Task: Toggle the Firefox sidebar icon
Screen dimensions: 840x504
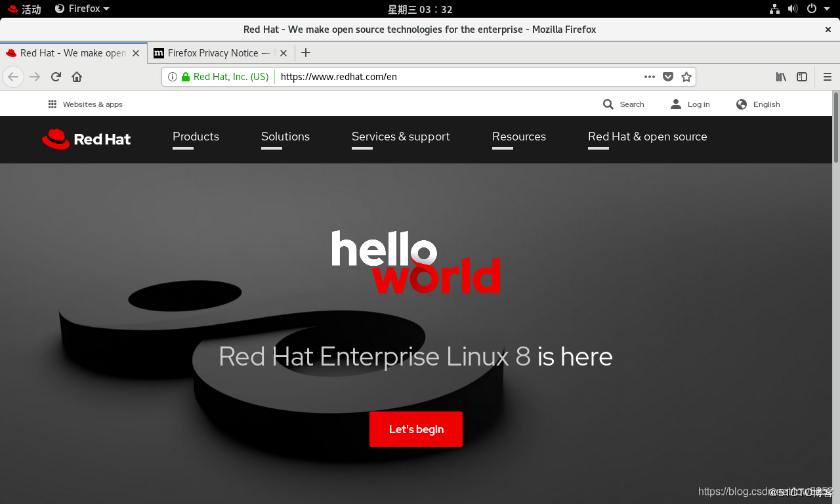Action: [x=802, y=77]
